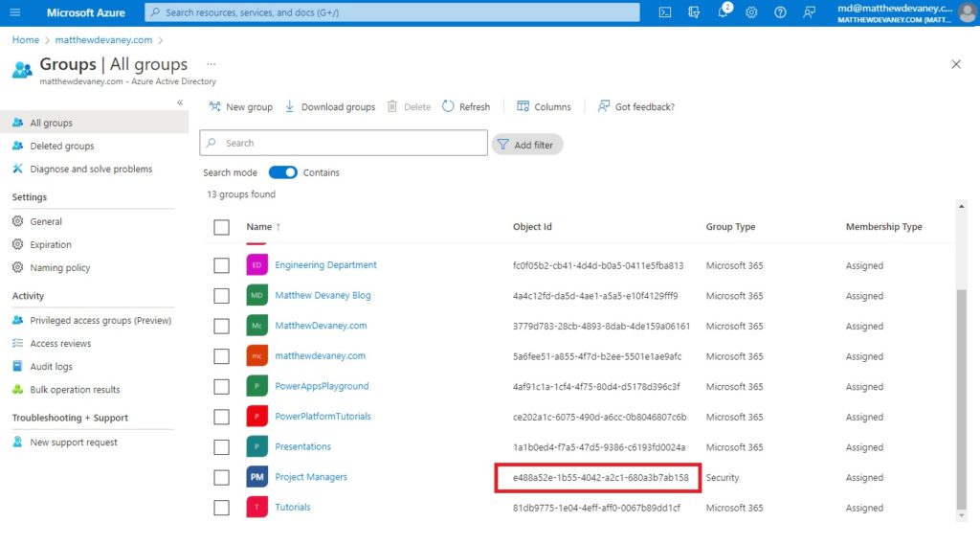Click the PowerAppsPlayground green P avatar

(256, 386)
